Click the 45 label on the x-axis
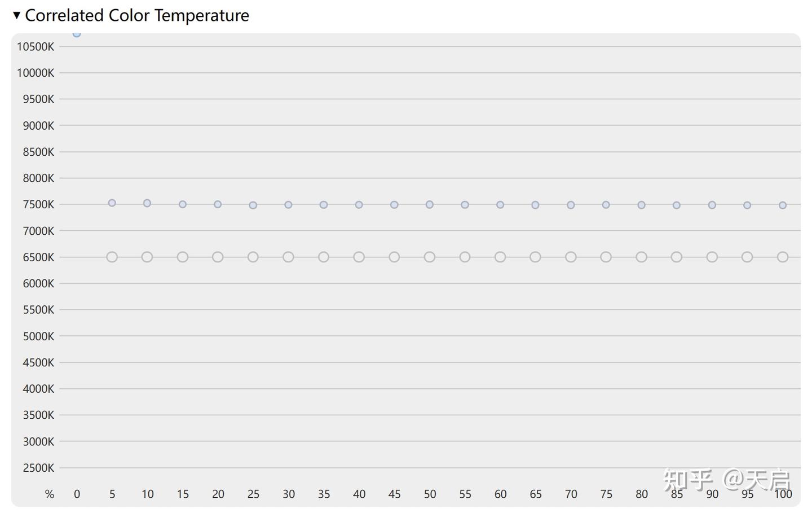The image size is (812, 513). [x=394, y=494]
